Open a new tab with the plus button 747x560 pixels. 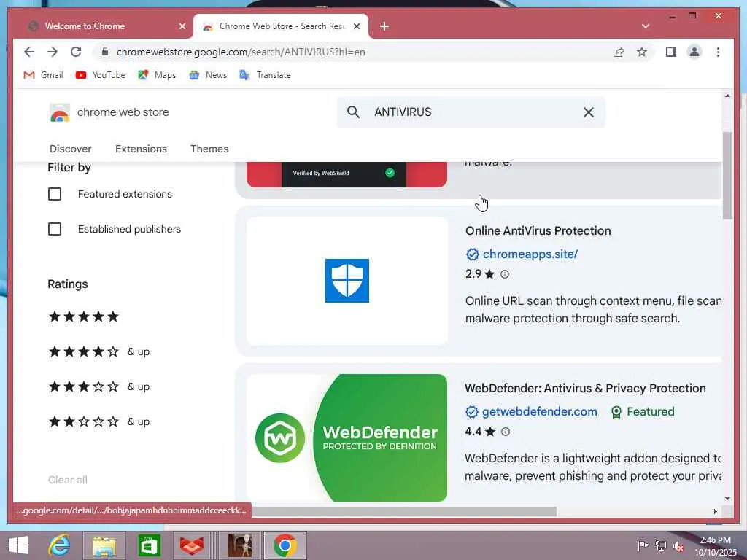pos(384,26)
